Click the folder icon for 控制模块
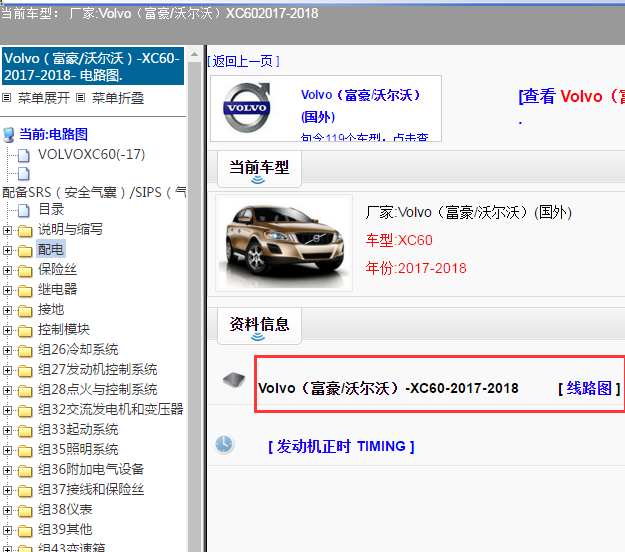 click(25, 330)
